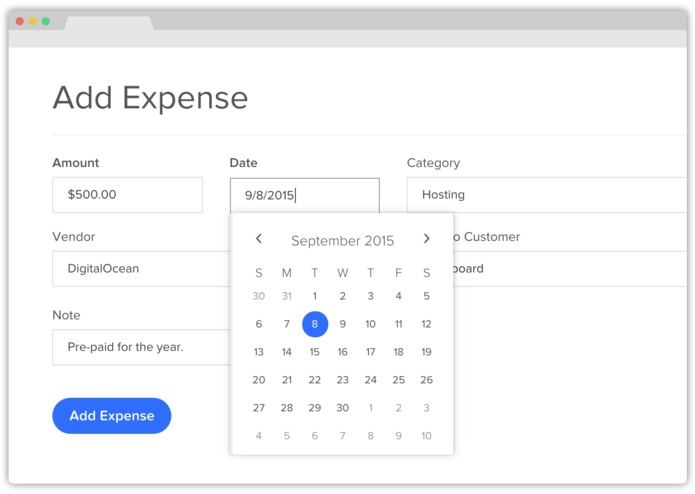
Task: Choose September 23 in the calendar
Action: pos(343,380)
